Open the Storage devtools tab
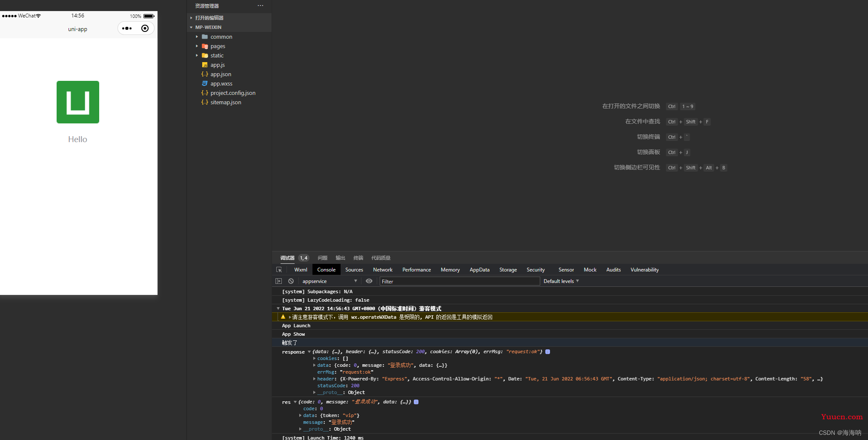The height and width of the screenshot is (440, 868). point(508,270)
